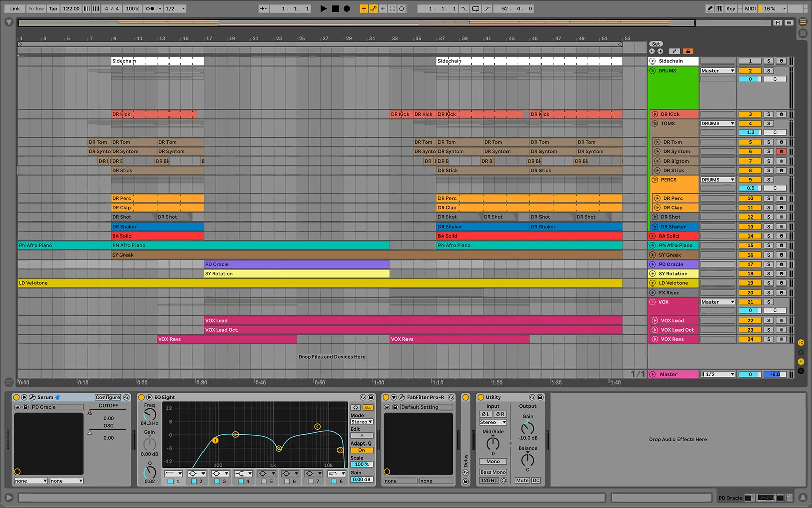Toggle the Loop switch in transport
This screenshot has height=508, width=812.
pyautogui.click(x=476, y=8)
